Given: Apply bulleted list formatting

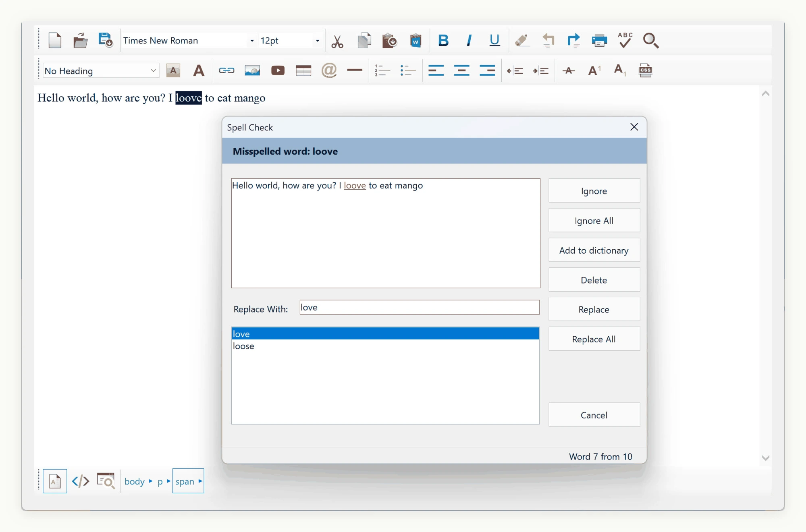Looking at the screenshot, I should (408, 70).
